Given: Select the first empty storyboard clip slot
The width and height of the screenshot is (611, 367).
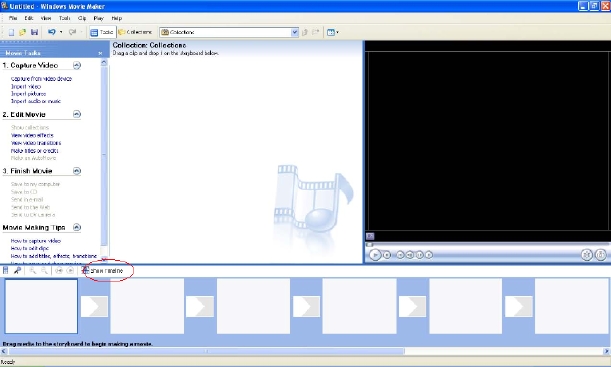Looking at the screenshot, I should (41, 306).
